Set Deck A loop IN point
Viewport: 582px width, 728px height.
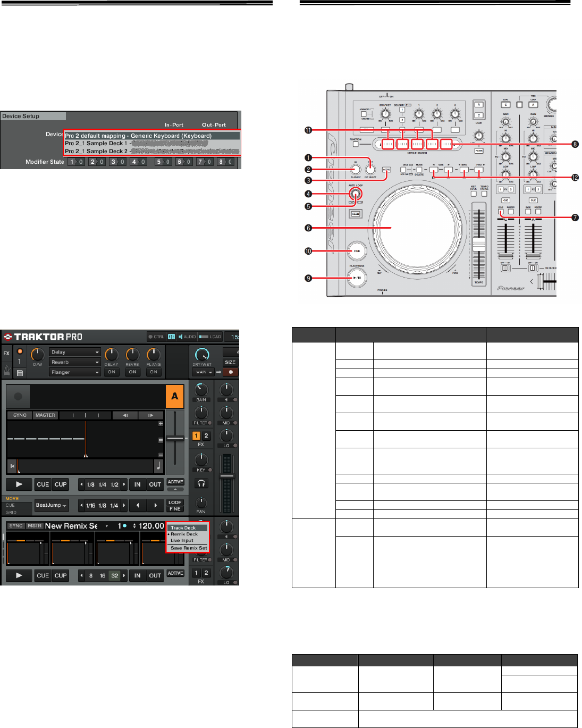click(137, 484)
